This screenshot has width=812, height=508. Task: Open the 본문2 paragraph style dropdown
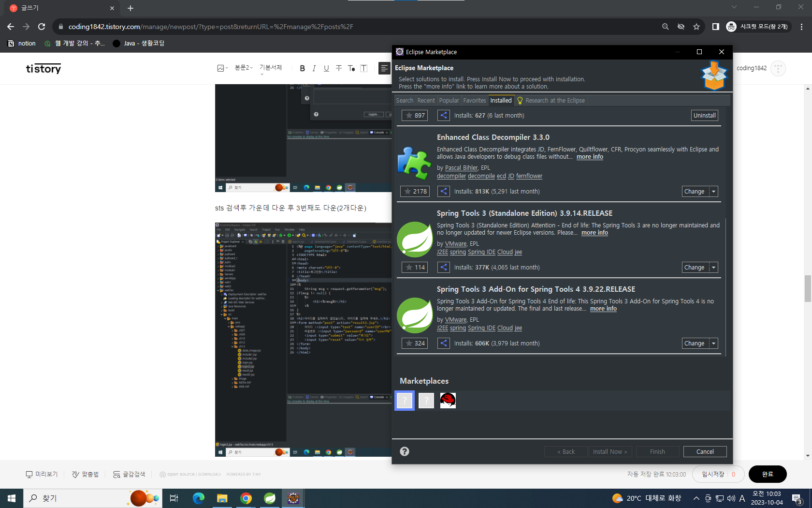244,68
